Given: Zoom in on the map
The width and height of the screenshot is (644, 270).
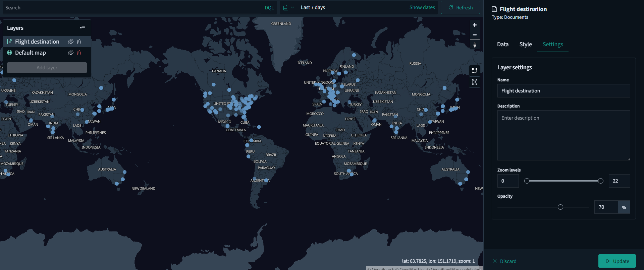Looking at the screenshot, I should 475,25.
